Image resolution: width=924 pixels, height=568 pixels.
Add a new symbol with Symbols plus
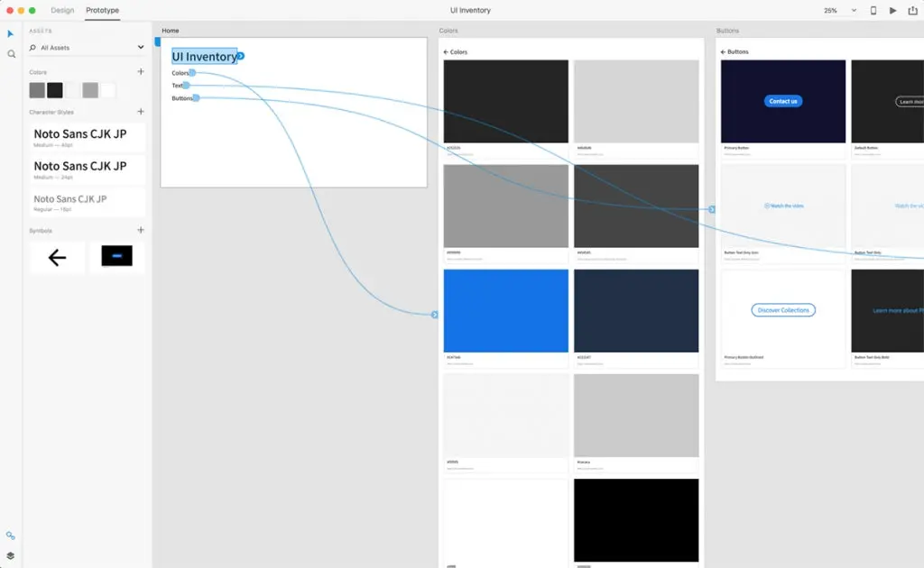[140, 230]
